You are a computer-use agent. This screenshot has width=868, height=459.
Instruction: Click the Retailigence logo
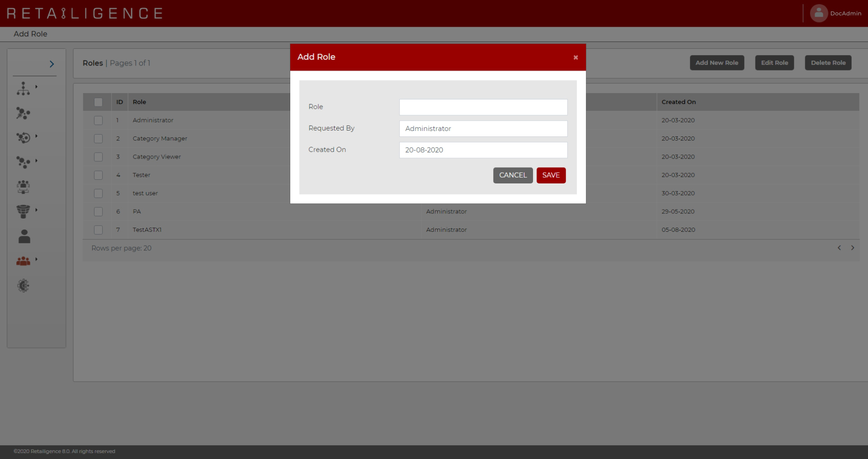[85, 13]
